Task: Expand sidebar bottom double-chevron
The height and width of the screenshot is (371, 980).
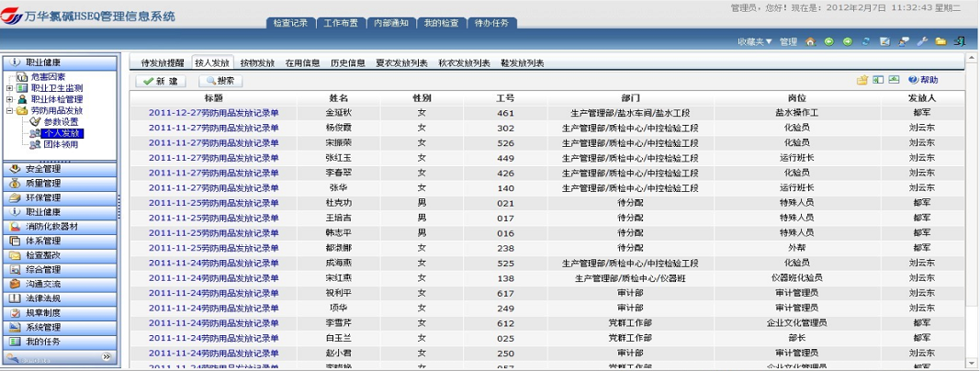Action: click(107, 356)
